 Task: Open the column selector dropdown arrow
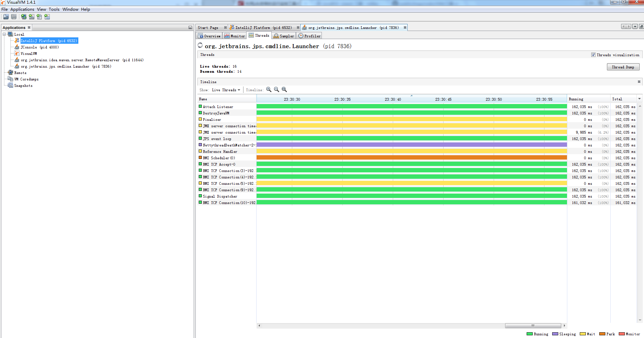click(x=639, y=99)
